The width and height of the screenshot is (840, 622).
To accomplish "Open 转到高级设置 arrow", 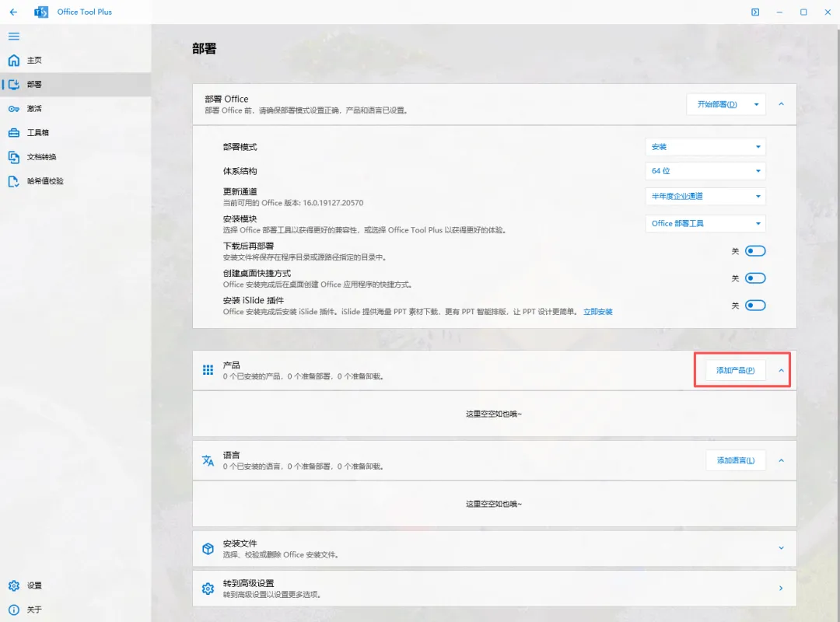I will pos(781,589).
